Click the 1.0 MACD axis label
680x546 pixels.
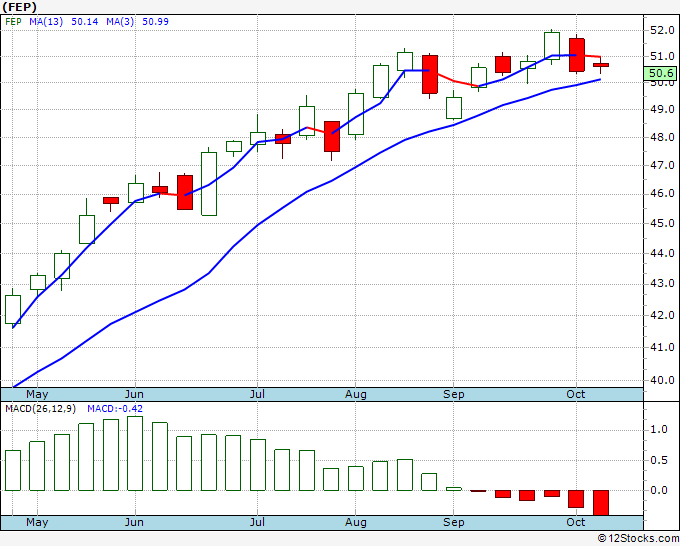point(659,429)
